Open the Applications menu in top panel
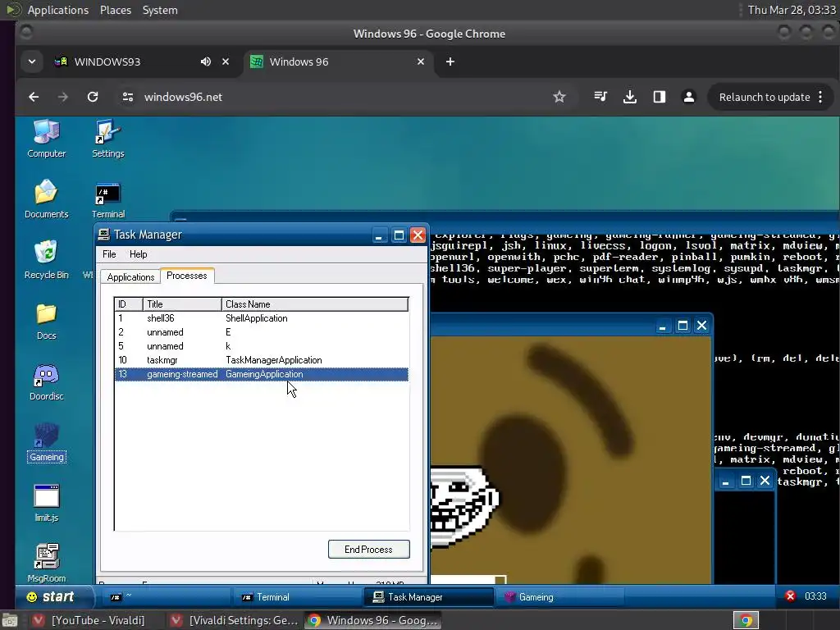Screen dimensions: 840x630 point(58,10)
